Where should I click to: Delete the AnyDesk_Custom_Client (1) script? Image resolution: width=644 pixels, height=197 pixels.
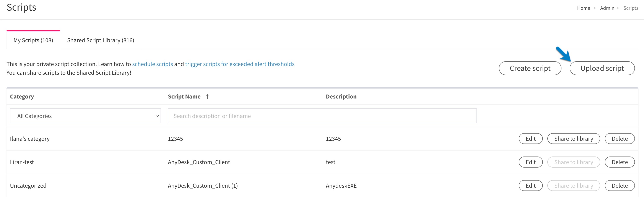pyautogui.click(x=620, y=186)
